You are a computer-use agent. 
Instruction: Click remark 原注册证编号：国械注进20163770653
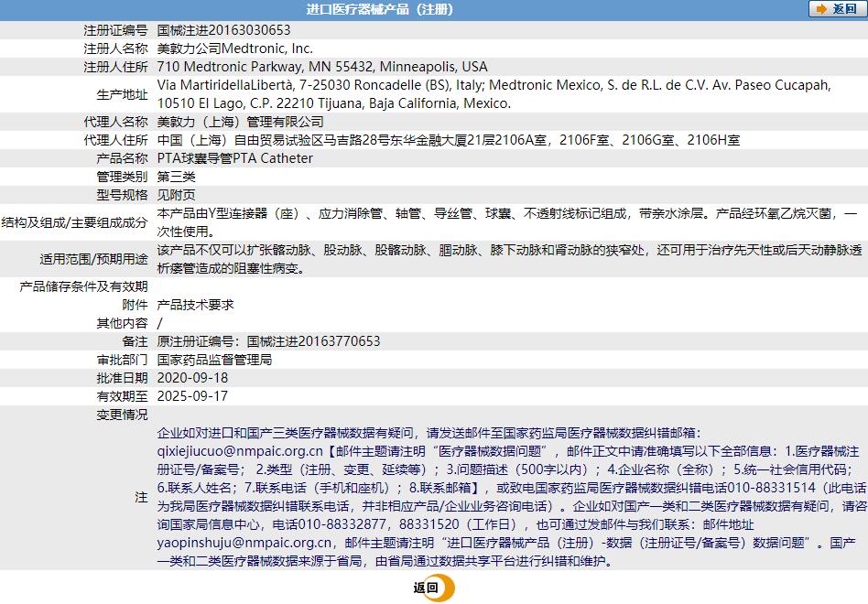(268, 340)
